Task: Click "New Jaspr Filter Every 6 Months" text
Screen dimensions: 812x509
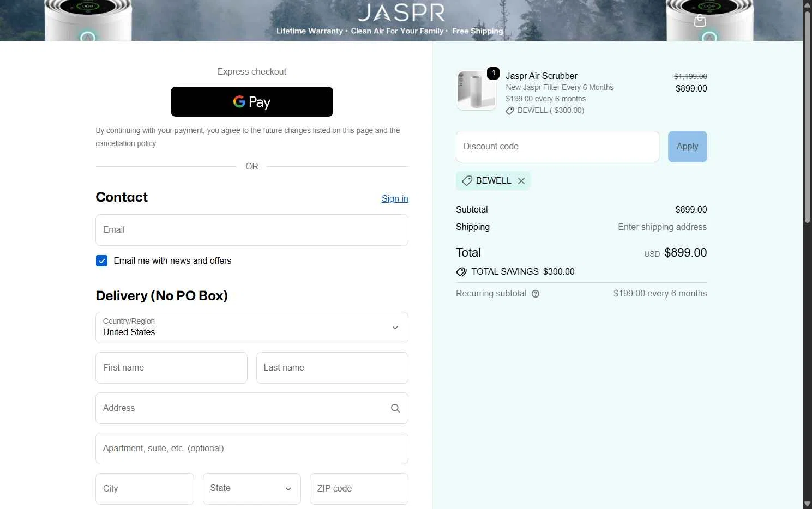Action: point(560,88)
